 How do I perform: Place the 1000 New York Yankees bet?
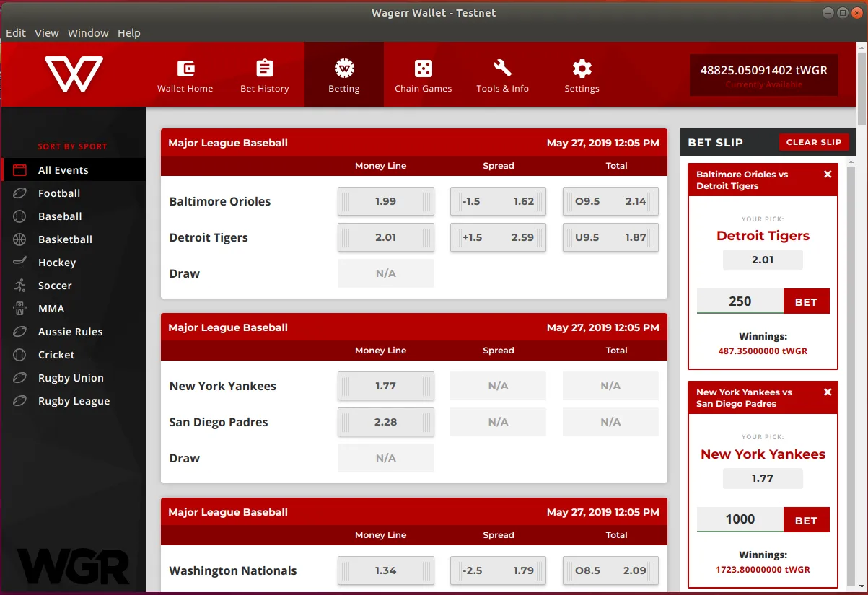806,519
